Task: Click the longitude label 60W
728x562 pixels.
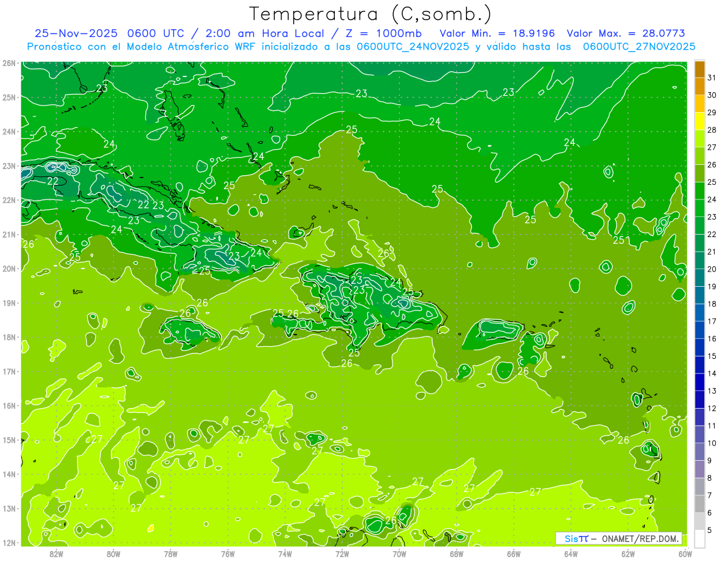Action: click(x=686, y=554)
